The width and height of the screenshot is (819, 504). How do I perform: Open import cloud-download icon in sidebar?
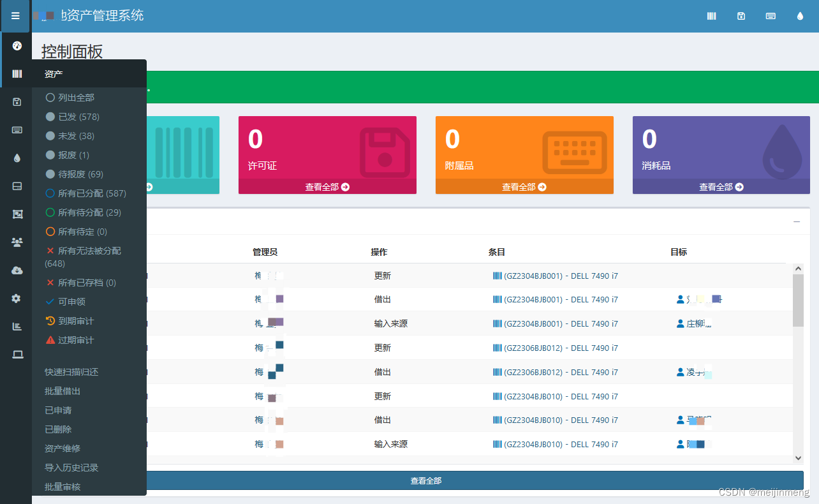pos(17,271)
